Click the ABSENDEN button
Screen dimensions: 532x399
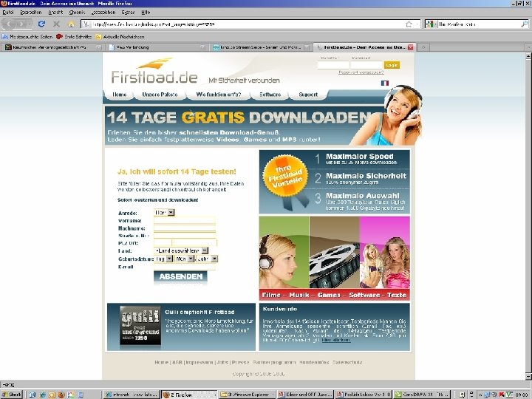[180, 276]
